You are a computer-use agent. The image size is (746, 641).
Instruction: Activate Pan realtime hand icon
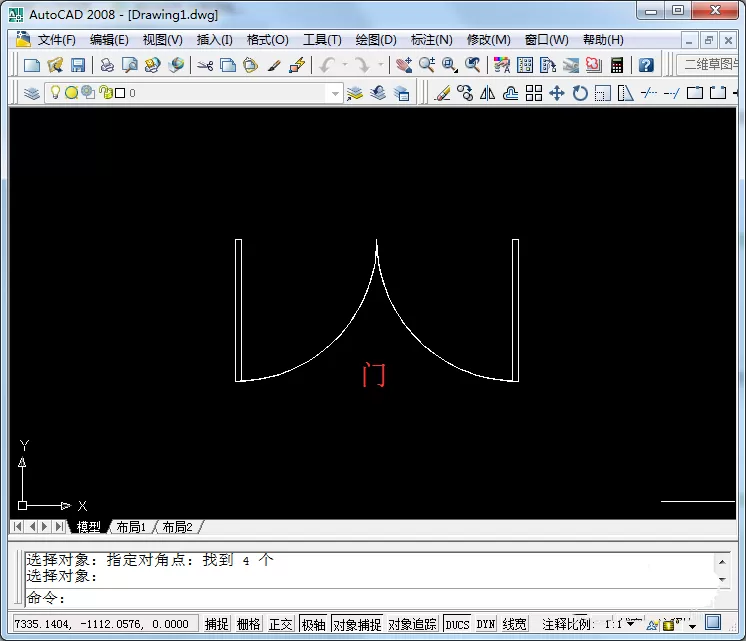click(x=403, y=65)
